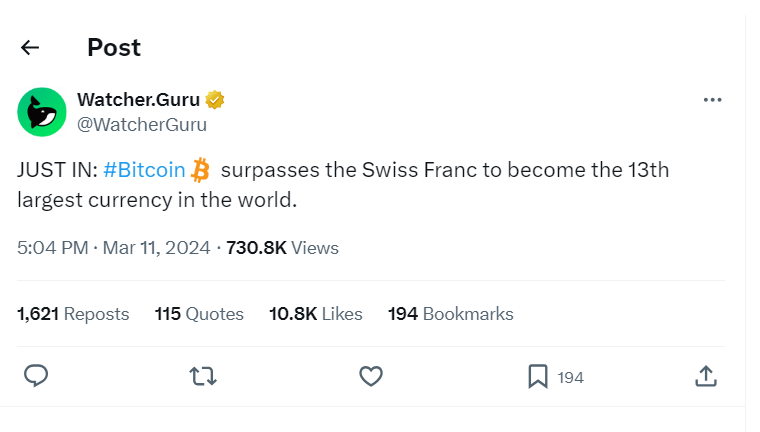Click the reply speech bubble icon
The image size is (760, 432).
[x=37, y=376]
